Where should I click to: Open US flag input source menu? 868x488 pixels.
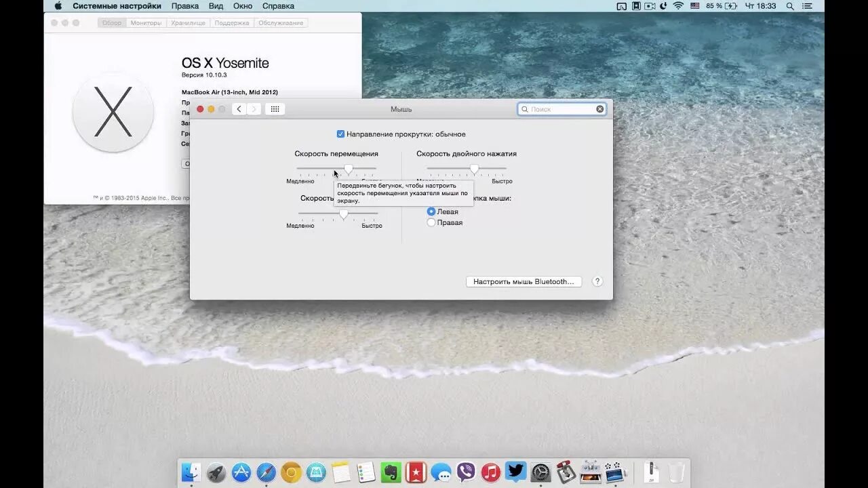[x=694, y=6]
